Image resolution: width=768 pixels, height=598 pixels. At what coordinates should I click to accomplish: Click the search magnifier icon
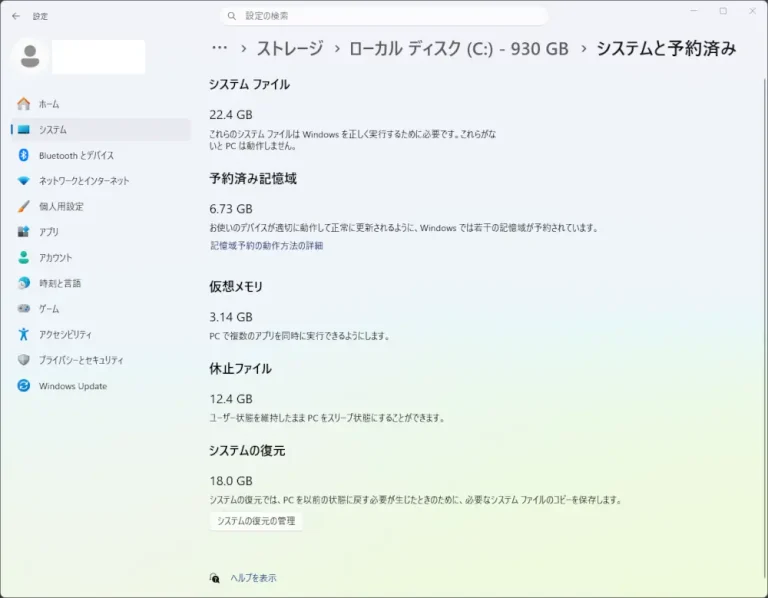coord(232,16)
